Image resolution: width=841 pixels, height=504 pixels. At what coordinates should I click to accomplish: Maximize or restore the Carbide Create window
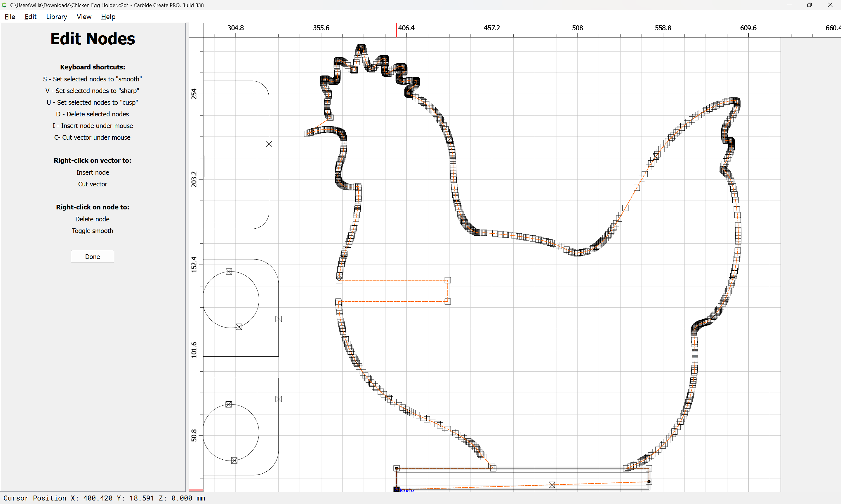(x=809, y=5)
